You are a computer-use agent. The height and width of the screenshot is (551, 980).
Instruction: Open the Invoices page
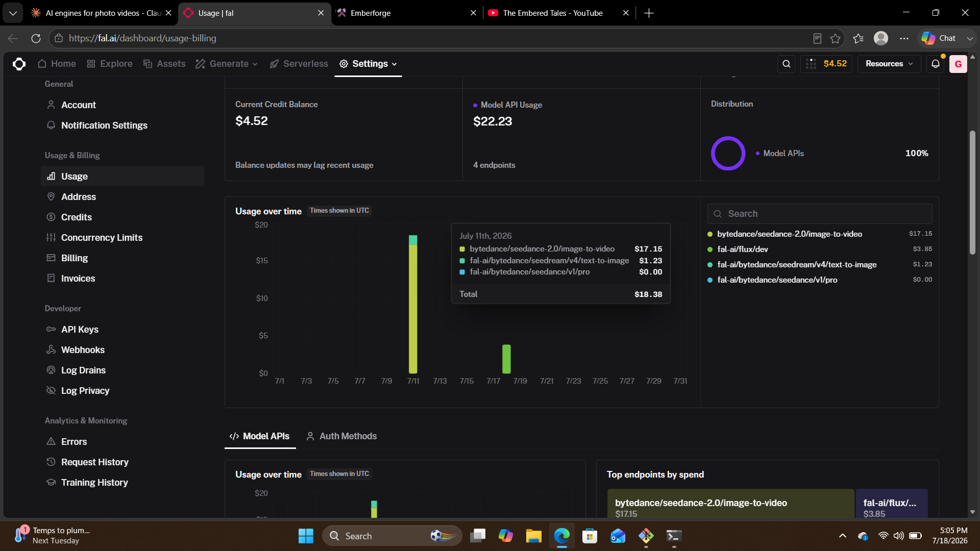click(x=122, y=278)
